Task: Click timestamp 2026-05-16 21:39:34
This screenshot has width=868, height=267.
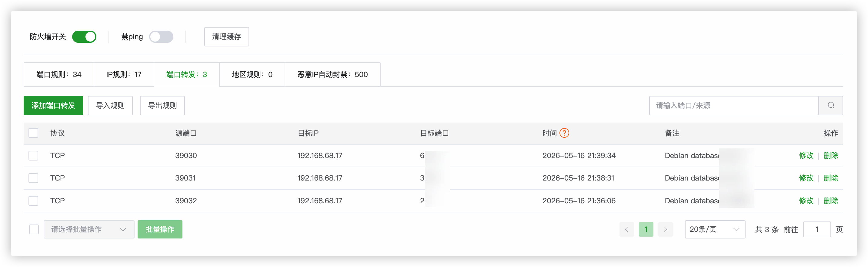Action: tap(579, 156)
